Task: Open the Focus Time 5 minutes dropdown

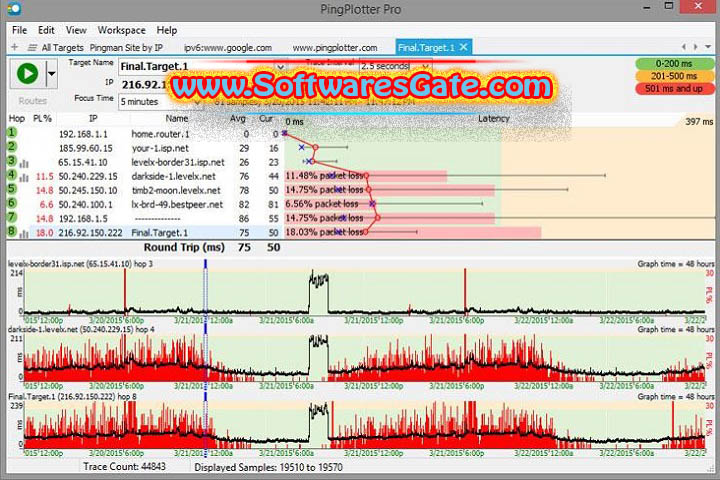Action: 160,102
